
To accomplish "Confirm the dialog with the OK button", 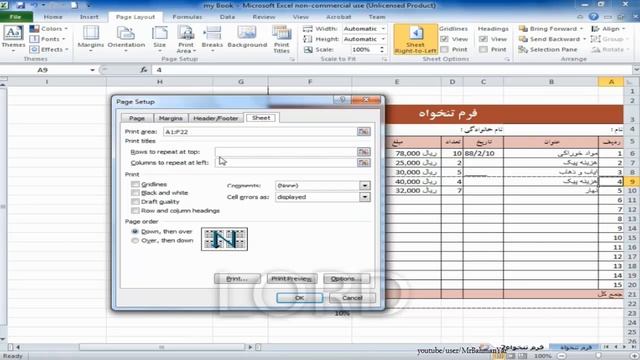I will click(x=299, y=298).
